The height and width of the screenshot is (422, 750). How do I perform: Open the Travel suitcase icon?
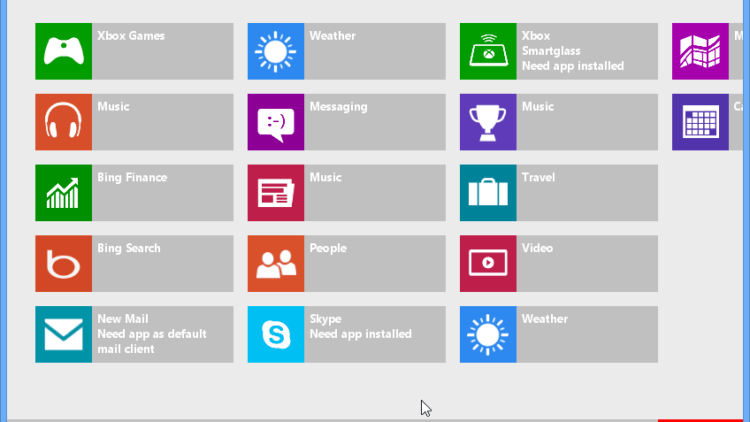click(x=488, y=193)
